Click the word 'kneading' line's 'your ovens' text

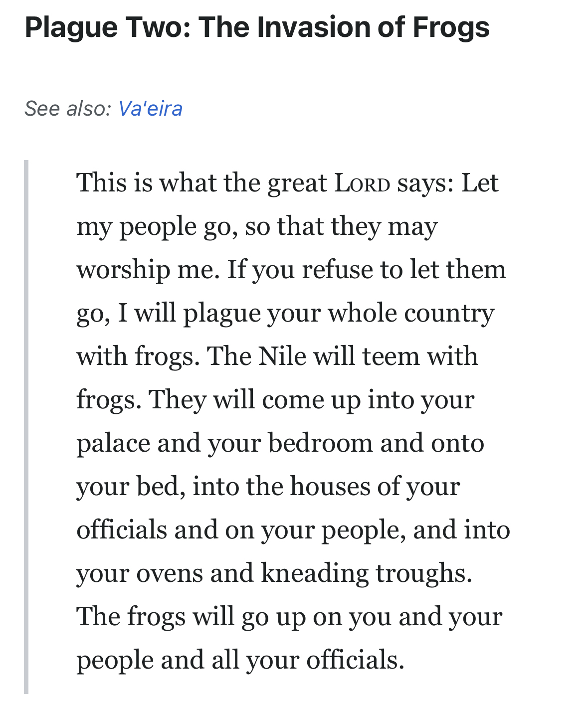click(x=140, y=573)
